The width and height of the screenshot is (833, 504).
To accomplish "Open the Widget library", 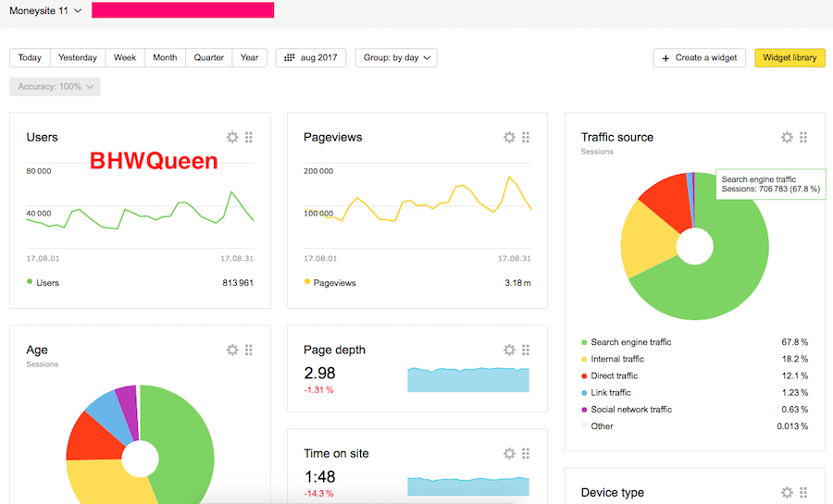I will [x=790, y=58].
